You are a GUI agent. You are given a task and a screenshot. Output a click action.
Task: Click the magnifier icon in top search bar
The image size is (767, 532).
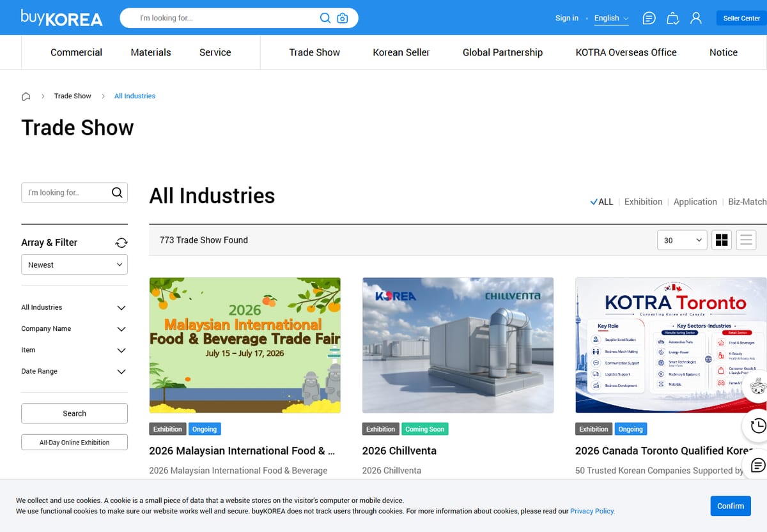[325, 18]
